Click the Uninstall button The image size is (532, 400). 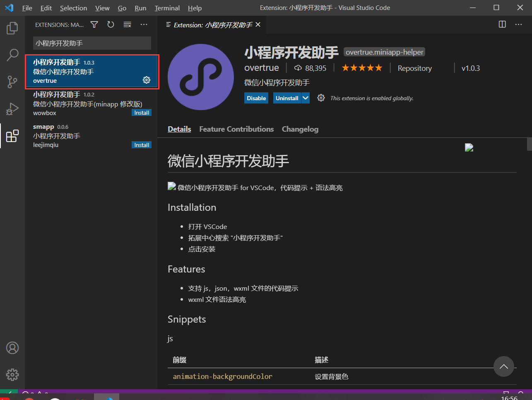pos(287,98)
